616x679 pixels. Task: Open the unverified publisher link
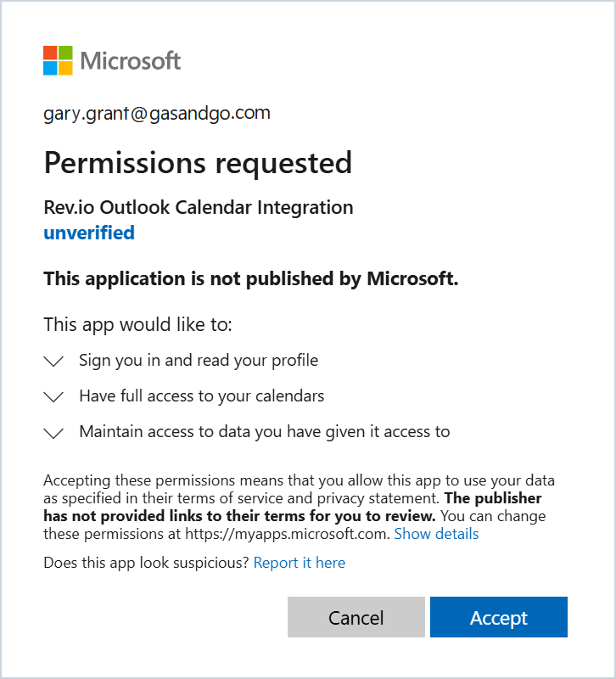tap(88, 233)
